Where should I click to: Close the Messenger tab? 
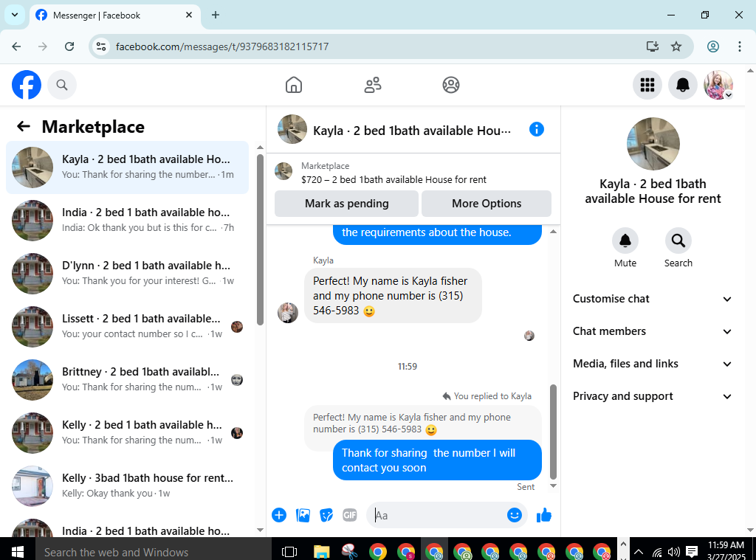pyautogui.click(x=189, y=15)
